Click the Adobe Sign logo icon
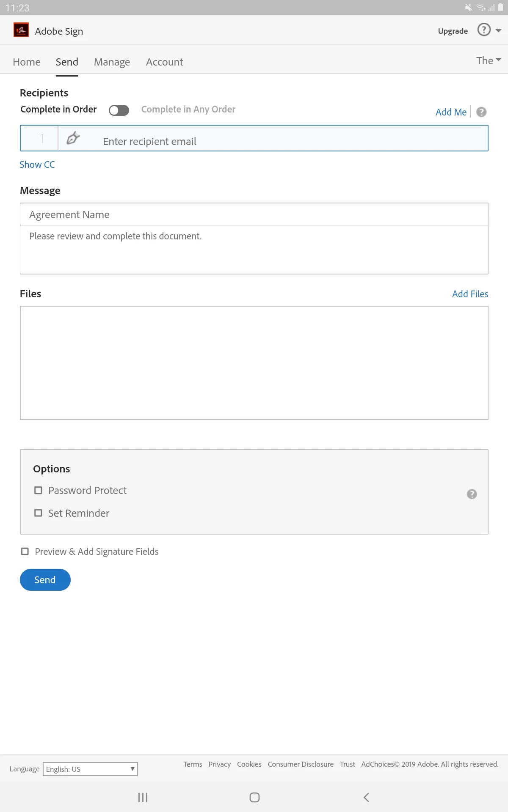 point(21,30)
